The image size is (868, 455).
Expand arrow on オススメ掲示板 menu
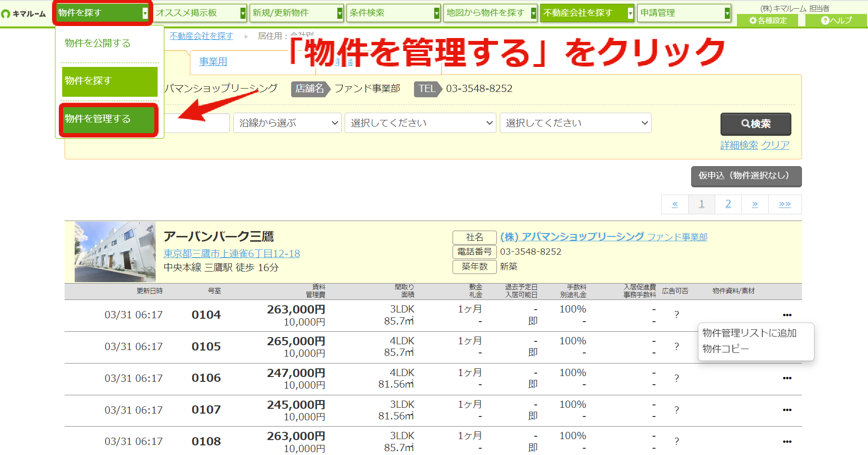pos(243,13)
